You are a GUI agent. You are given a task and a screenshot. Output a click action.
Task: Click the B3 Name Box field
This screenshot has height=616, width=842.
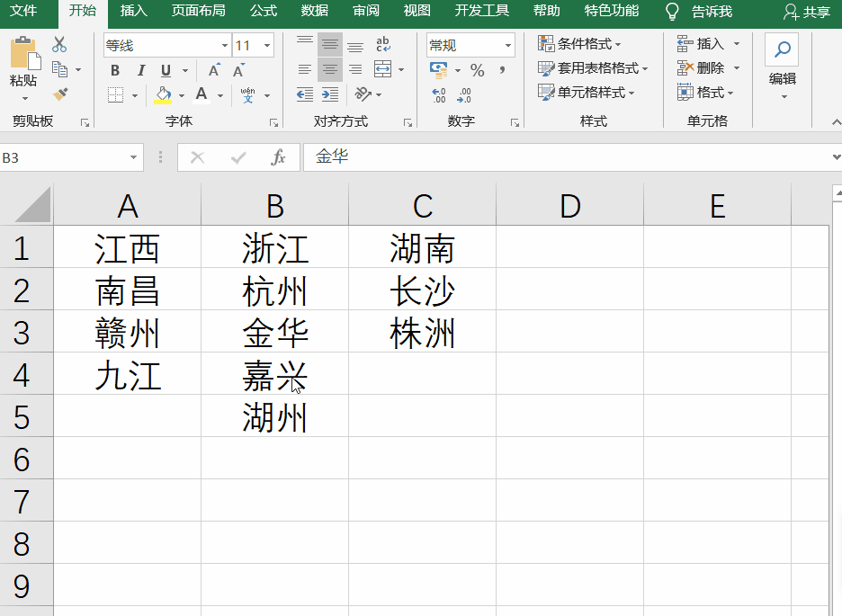click(63, 157)
